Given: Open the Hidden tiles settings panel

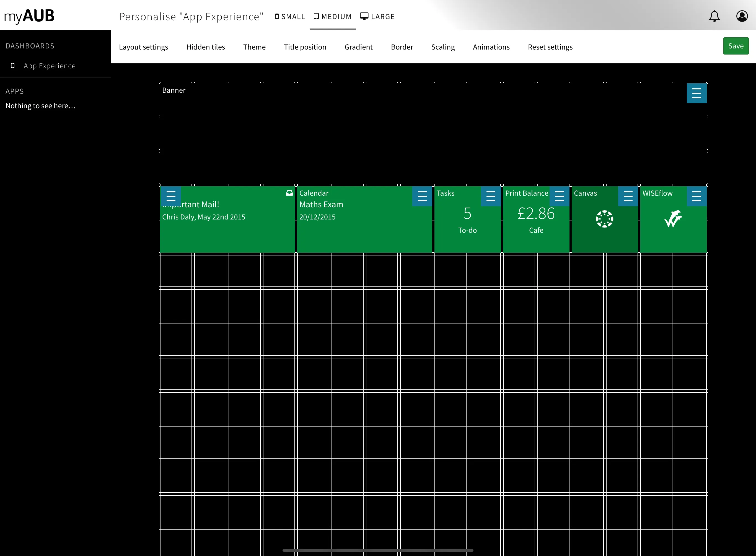Looking at the screenshot, I should click(x=205, y=46).
